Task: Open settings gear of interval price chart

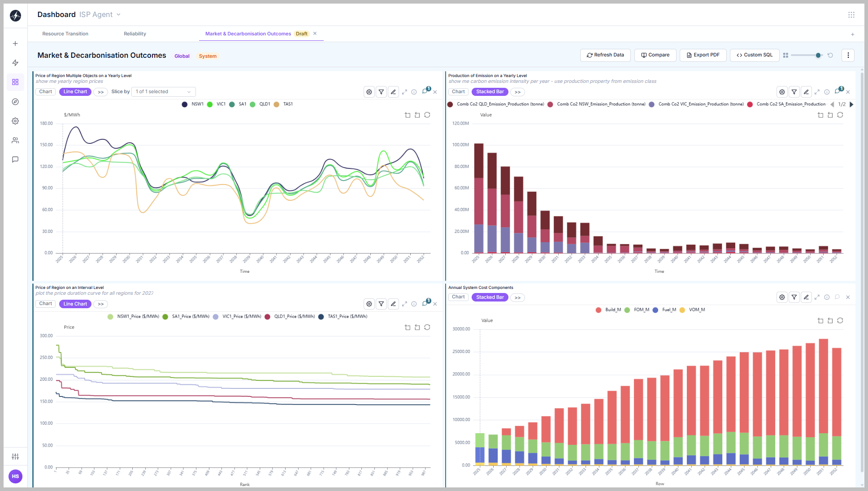Action: click(369, 304)
